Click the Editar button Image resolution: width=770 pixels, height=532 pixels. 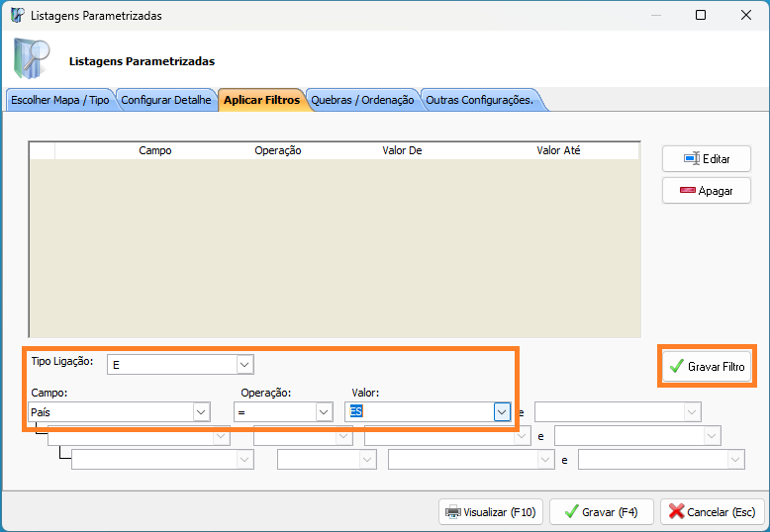(x=706, y=158)
